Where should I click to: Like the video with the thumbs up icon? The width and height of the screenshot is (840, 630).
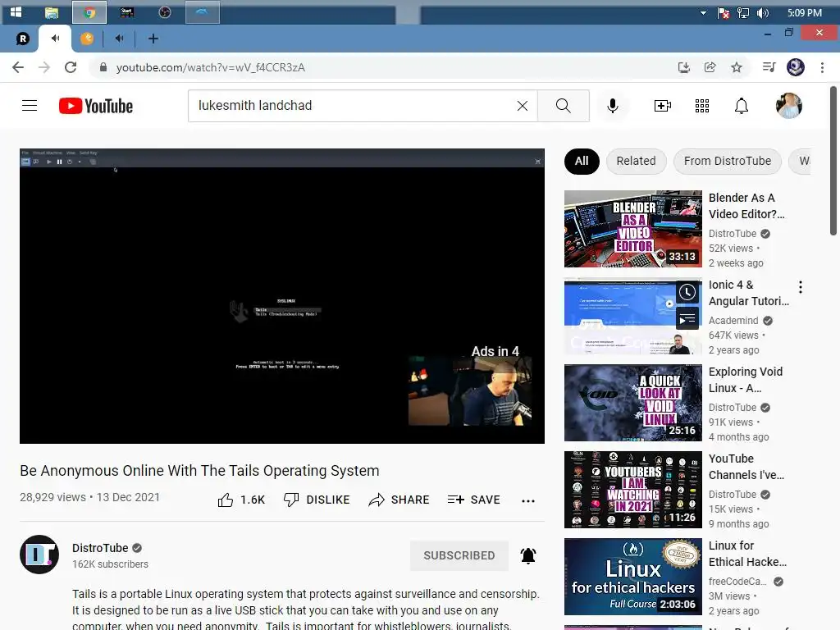[x=226, y=500]
